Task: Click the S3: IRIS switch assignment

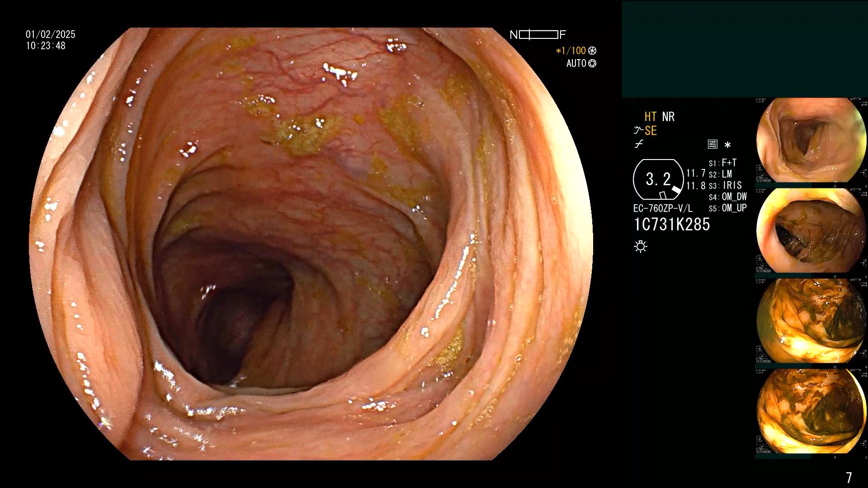Action: coord(725,185)
